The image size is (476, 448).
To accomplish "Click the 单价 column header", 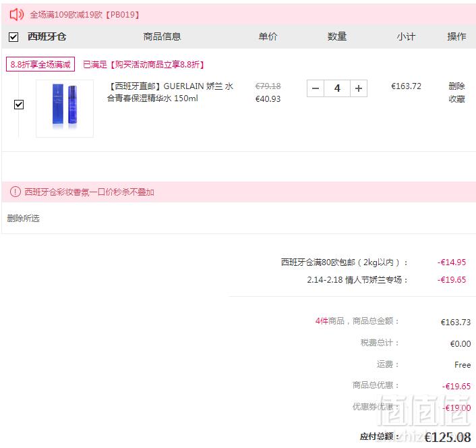I will 268,36.
